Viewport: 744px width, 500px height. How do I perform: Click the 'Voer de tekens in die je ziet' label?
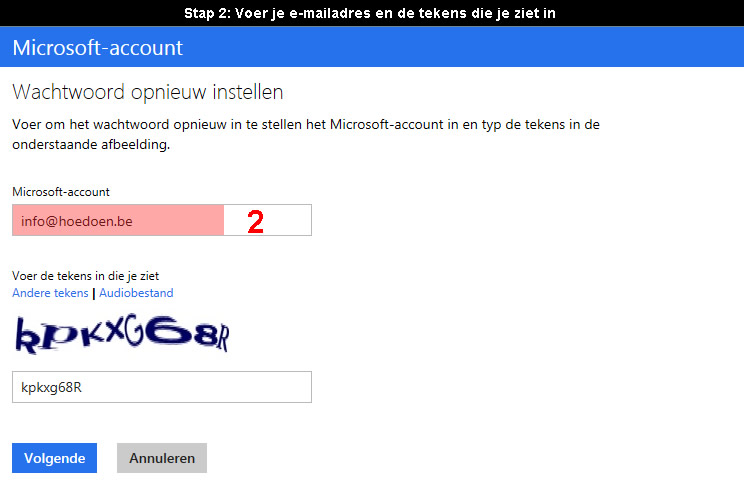tap(85, 276)
